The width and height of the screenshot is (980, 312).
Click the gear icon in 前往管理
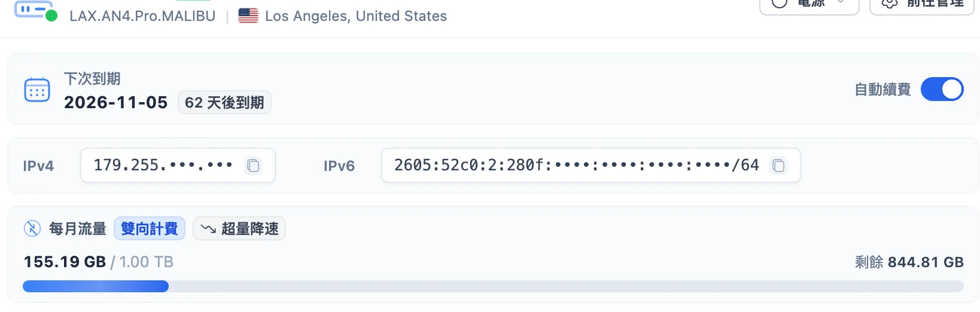click(890, 4)
